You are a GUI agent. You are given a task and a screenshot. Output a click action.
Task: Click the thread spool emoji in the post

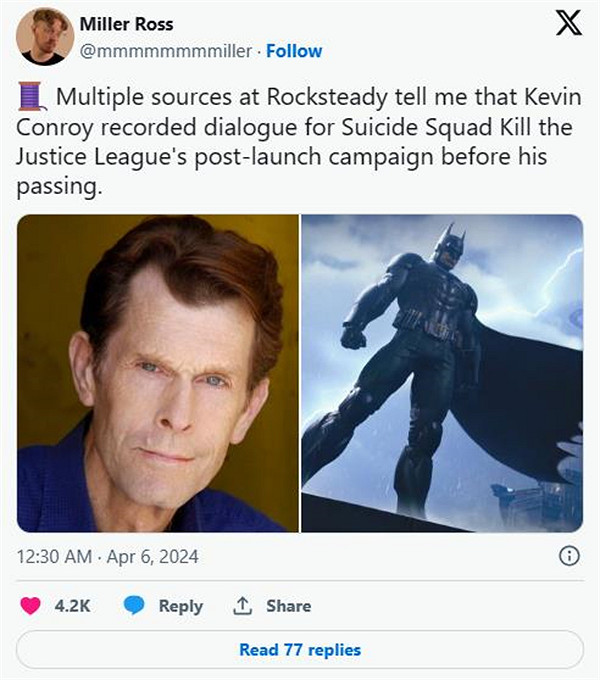(33, 97)
